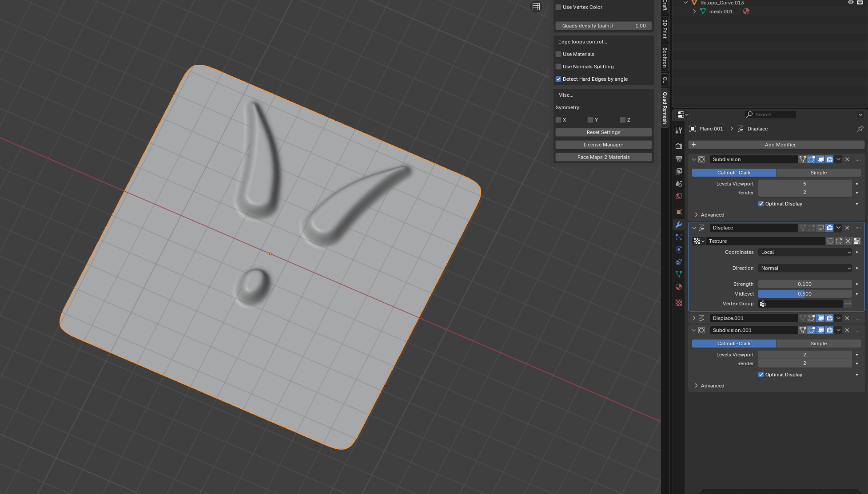The width and height of the screenshot is (868, 494).
Task: Toggle viewport display for Displace modifier
Action: pyautogui.click(x=820, y=228)
